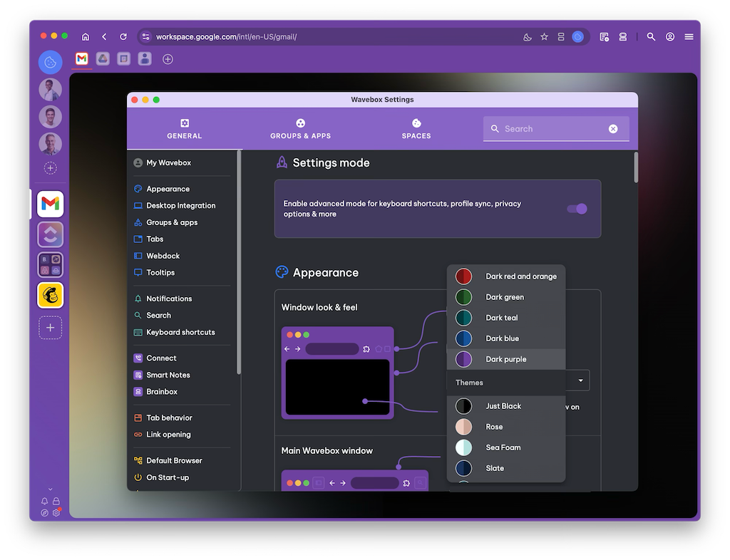Clear the settings search with X button

coord(613,129)
